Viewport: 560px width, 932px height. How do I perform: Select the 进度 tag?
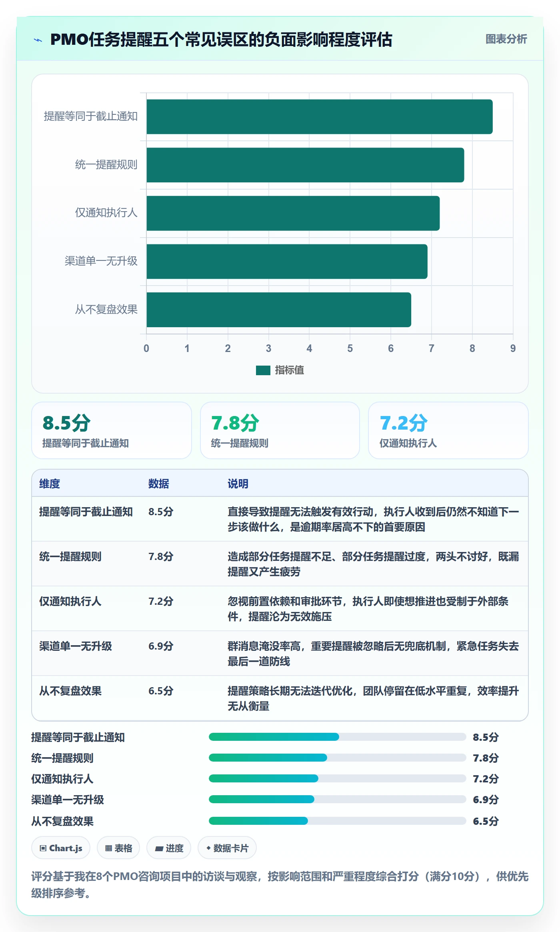169,848
